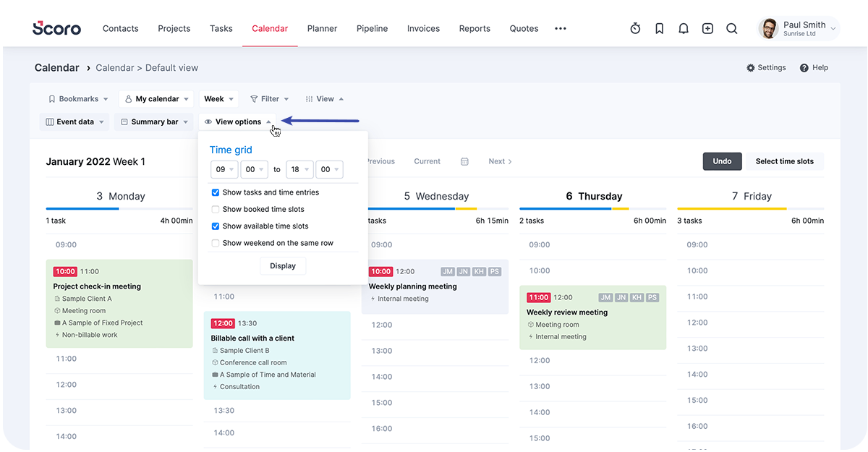Open the Quotes menu item
This screenshot has height=452, width=868.
point(524,29)
